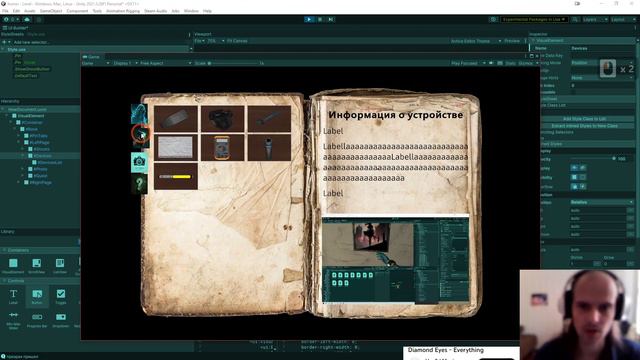
Task: Toggle the Stats button in Game view
Action: coord(510,63)
